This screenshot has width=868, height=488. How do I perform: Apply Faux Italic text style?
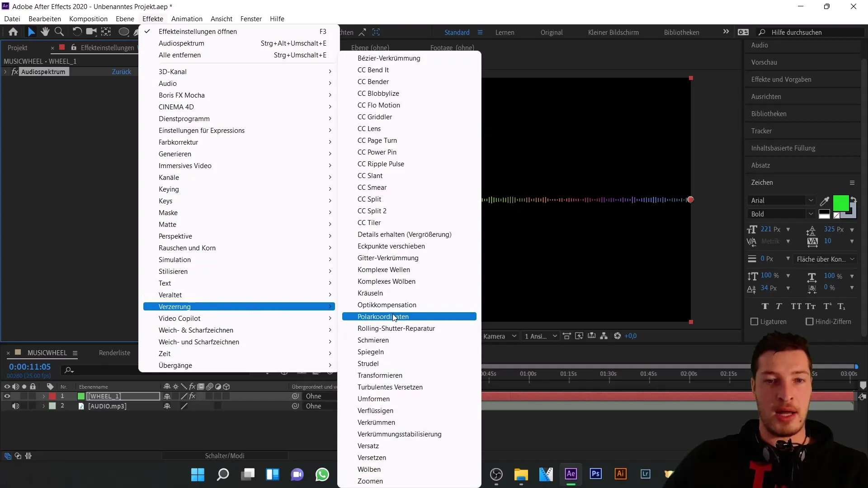pyautogui.click(x=779, y=306)
